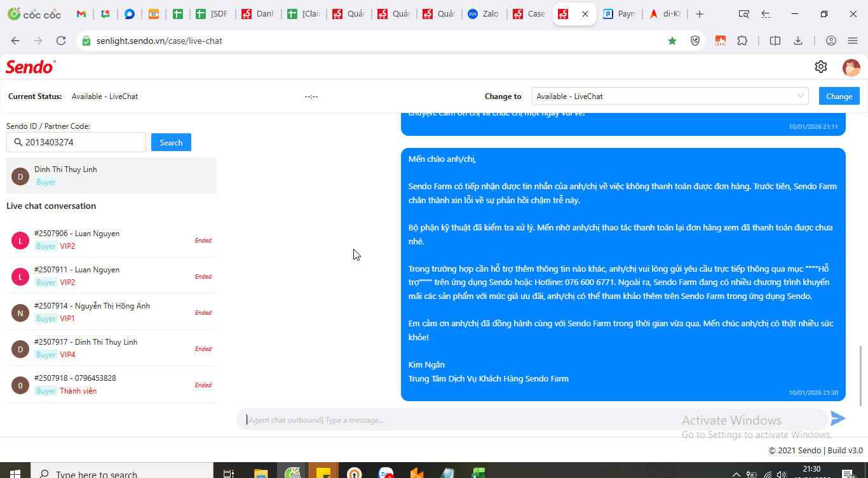This screenshot has height=478, width=868.
Task: Click the Change status button
Action: pos(839,96)
